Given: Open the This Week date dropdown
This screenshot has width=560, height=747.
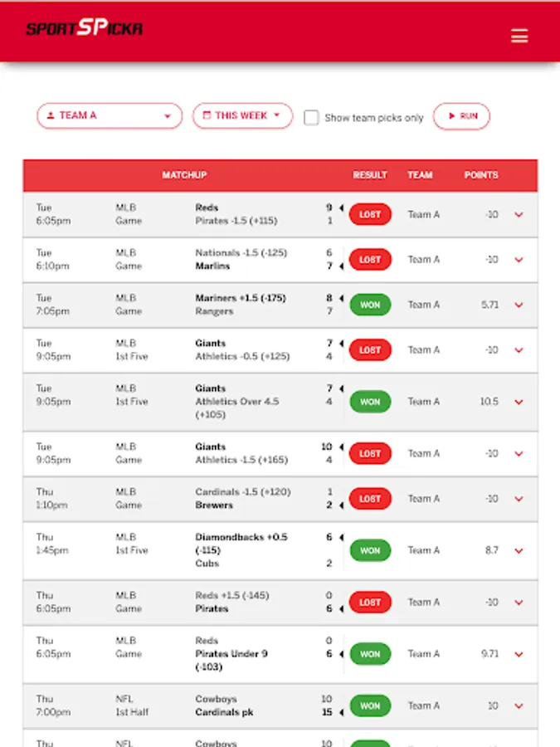Looking at the screenshot, I should pyautogui.click(x=242, y=115).
